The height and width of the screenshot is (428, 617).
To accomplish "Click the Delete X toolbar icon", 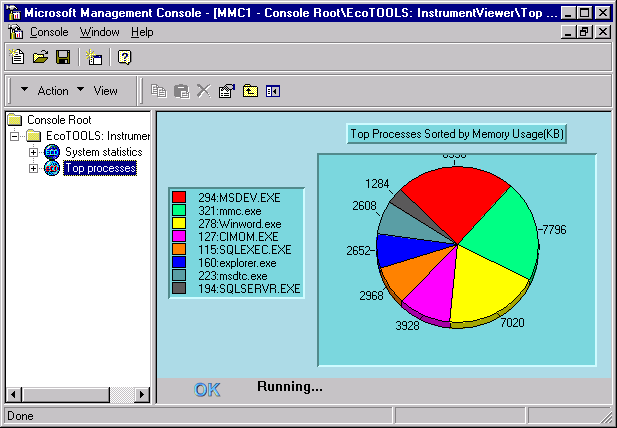I will pos(204,91).
